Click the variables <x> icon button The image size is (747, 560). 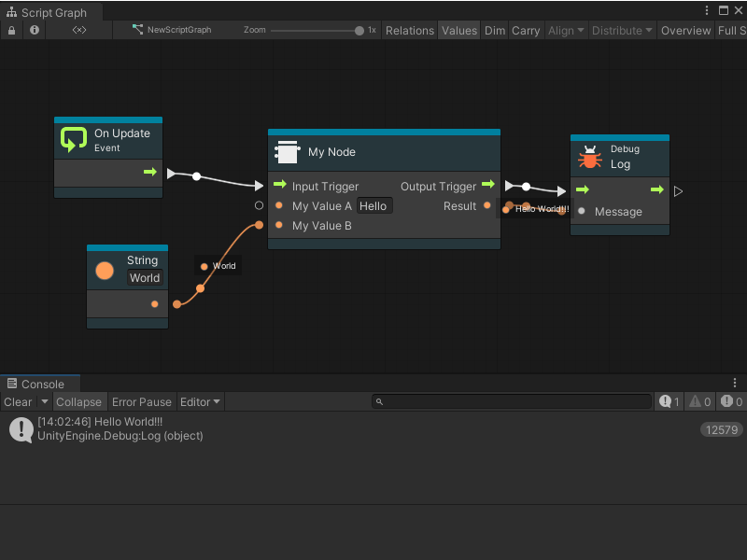point(79,30)
